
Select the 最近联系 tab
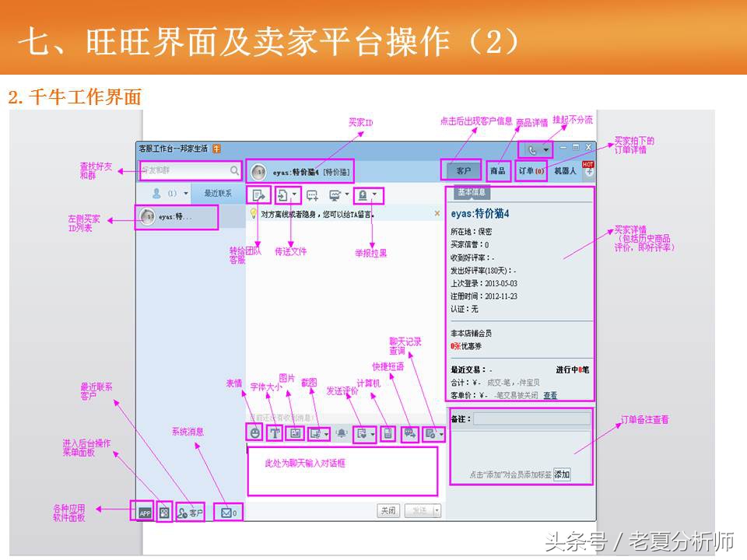[217, 193]
